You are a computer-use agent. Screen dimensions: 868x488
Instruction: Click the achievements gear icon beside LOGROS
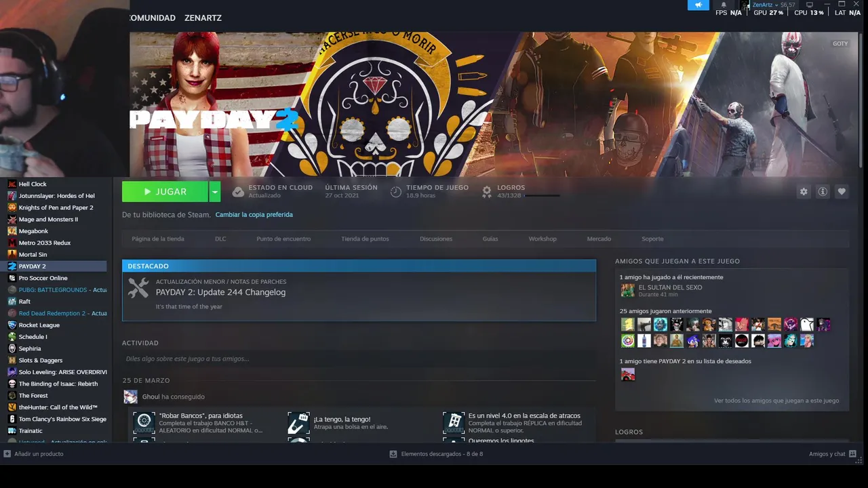pos(486,192)
